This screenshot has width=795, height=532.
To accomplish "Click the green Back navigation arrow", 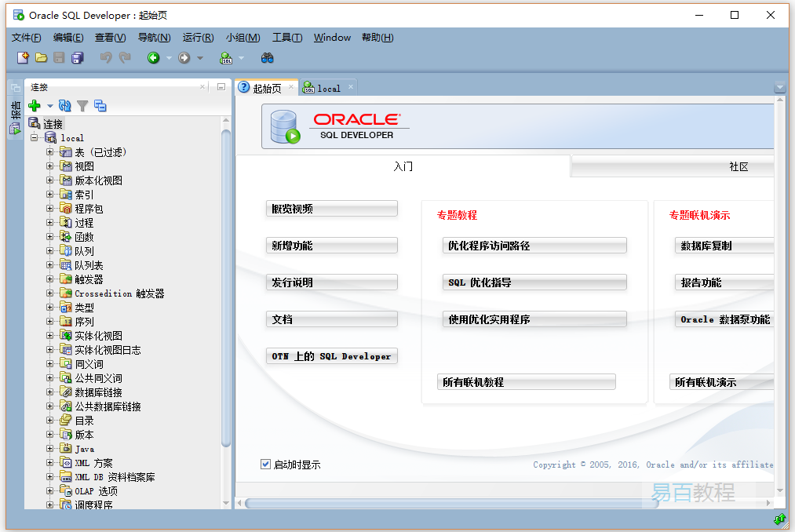I will (x=153, y=57).
